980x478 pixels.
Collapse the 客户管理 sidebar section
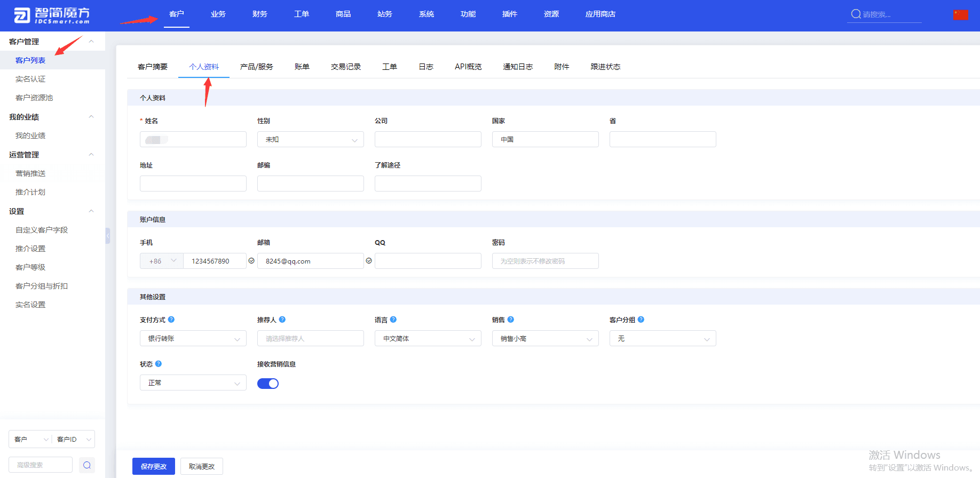91,42
